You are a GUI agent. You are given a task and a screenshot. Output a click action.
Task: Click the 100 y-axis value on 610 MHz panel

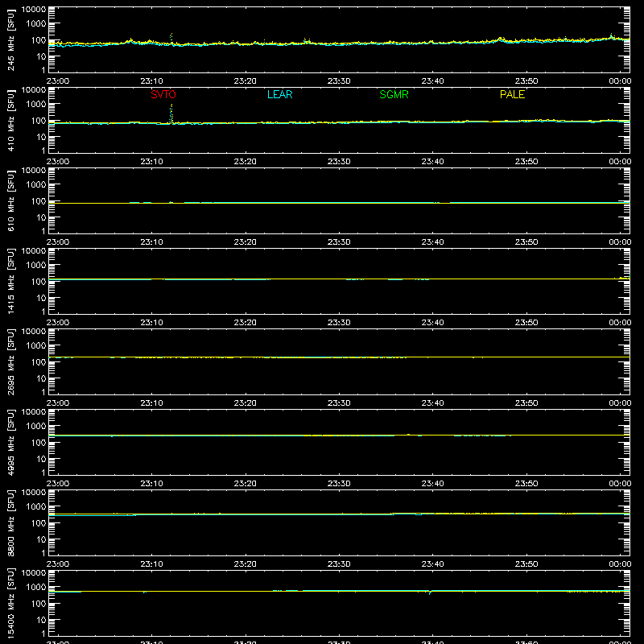coord(39,201)
